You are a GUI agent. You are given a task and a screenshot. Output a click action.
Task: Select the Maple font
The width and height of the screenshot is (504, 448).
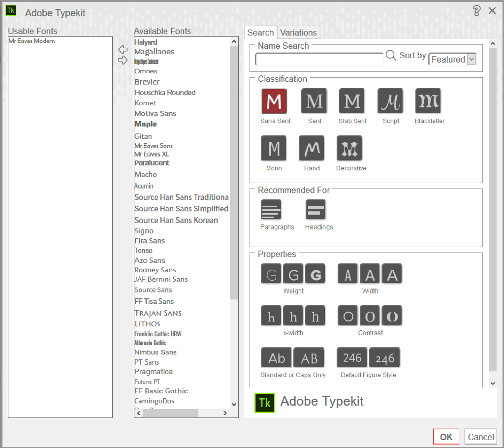tap(146, 124)
